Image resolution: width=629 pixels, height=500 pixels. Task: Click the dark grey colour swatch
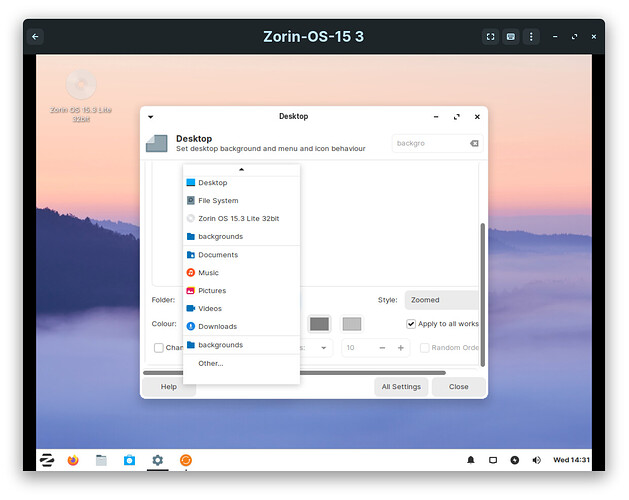[319, 324]
